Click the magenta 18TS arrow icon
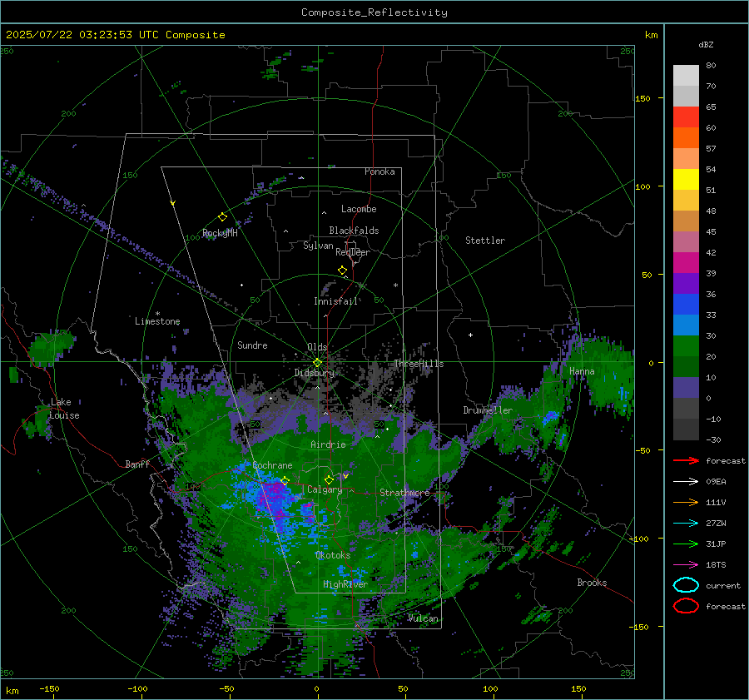 686,565
